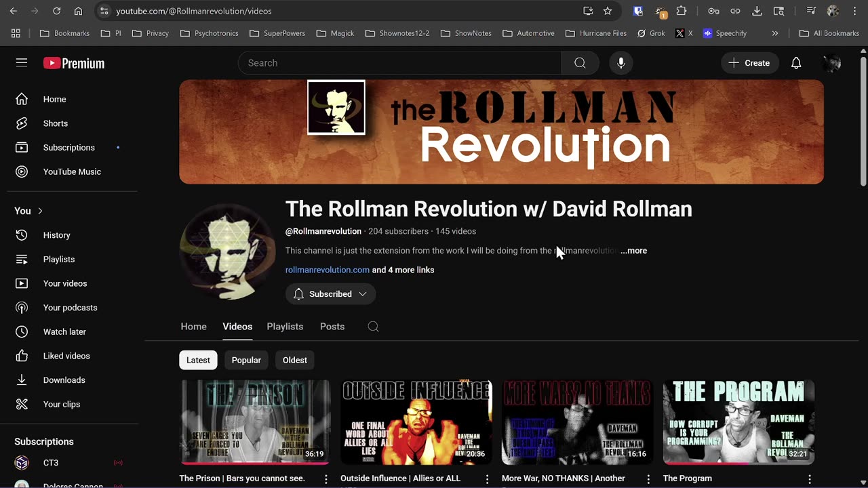
Task: Open the YouTube hamburger guide menu
Action: [22, 63]
